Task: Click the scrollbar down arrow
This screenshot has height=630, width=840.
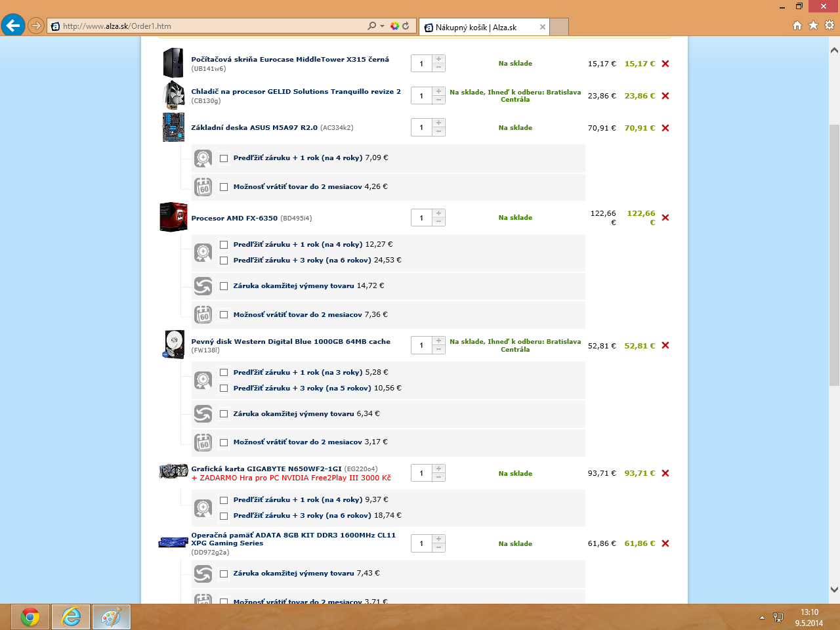Action: pos(834,589)
